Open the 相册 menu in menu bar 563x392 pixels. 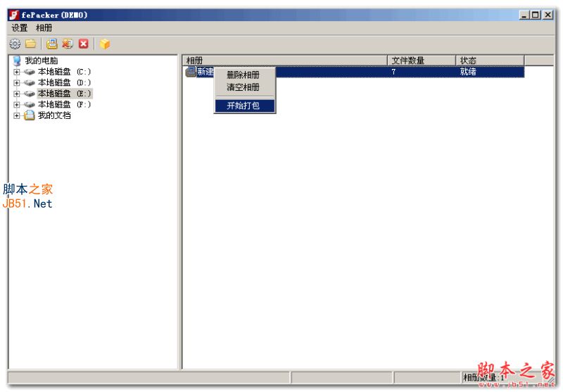point(44,28)
